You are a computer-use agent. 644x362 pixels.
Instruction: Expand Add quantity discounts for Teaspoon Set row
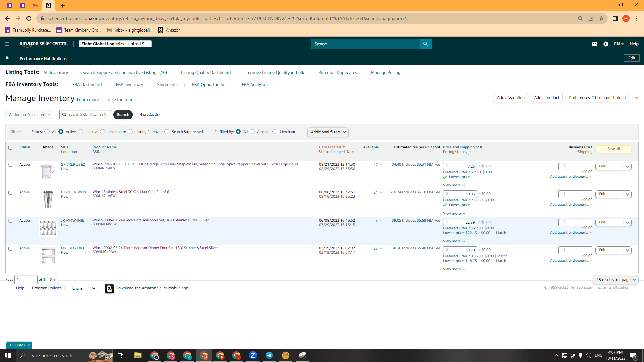tap(571, 233)
